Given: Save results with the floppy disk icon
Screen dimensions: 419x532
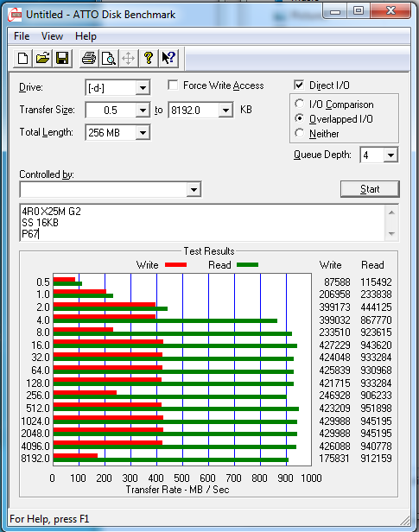Looking at the screenshot, I should pos(62,59).
